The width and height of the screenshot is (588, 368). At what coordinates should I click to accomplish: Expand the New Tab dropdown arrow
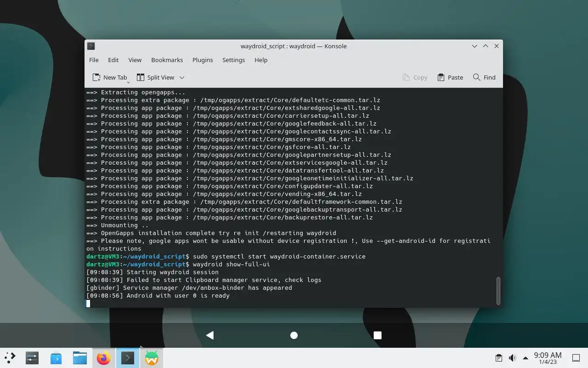[x=128, y=82]
